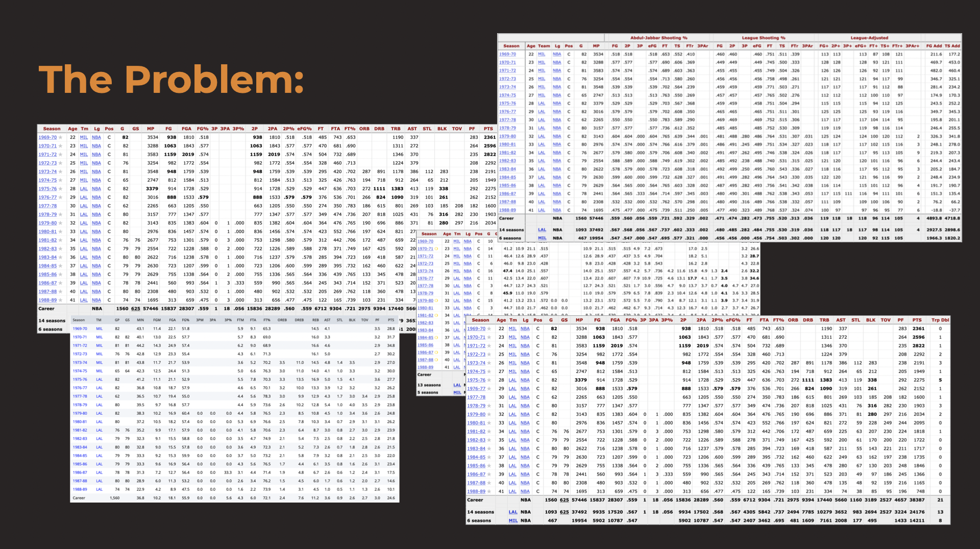Click the eFG% column header in the Trp Dbl table

point(733,320)
